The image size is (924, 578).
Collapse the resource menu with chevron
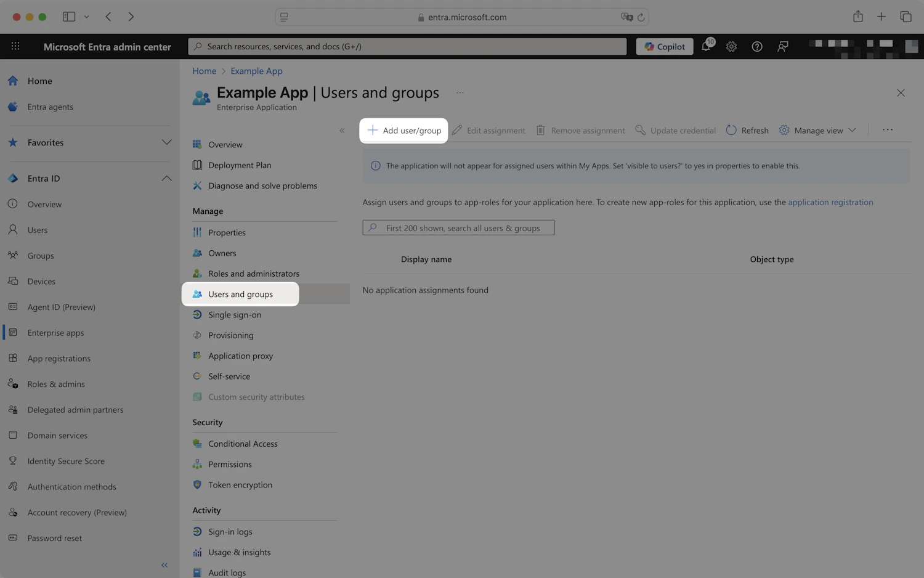(342, 131)
